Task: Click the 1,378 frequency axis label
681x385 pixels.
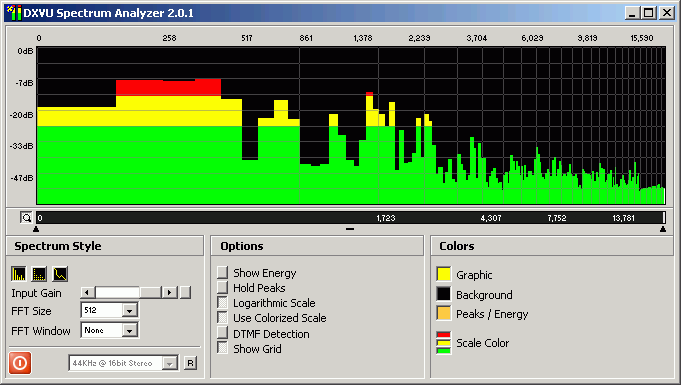Action: pyautogui.click(x=363, y=38)
